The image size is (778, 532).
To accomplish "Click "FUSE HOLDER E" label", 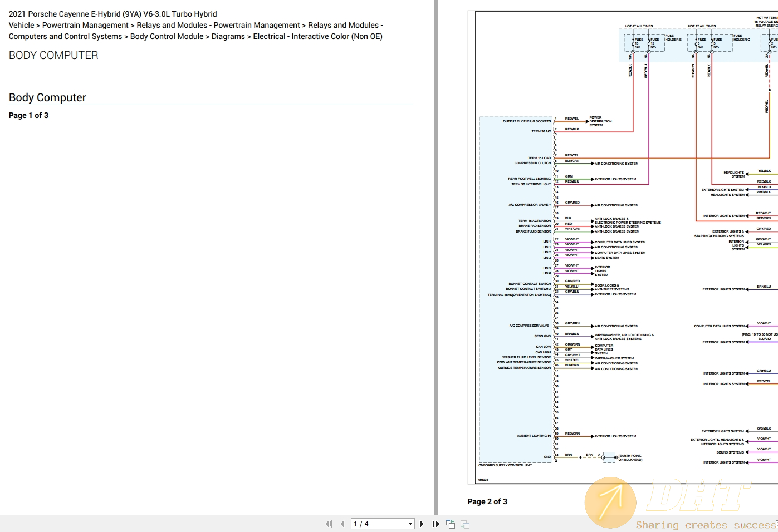I will tap(673, 38).
